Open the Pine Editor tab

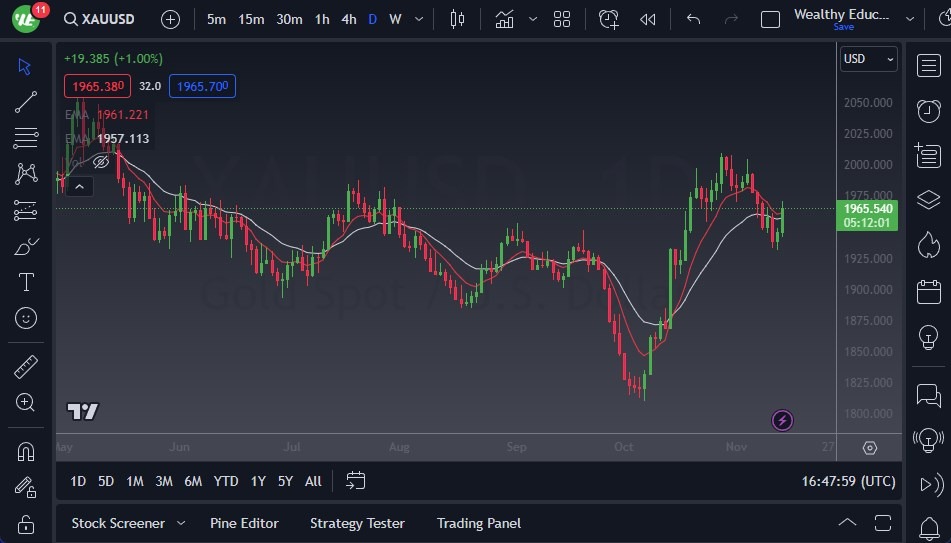pyautogui.click(x=244, y=523)
